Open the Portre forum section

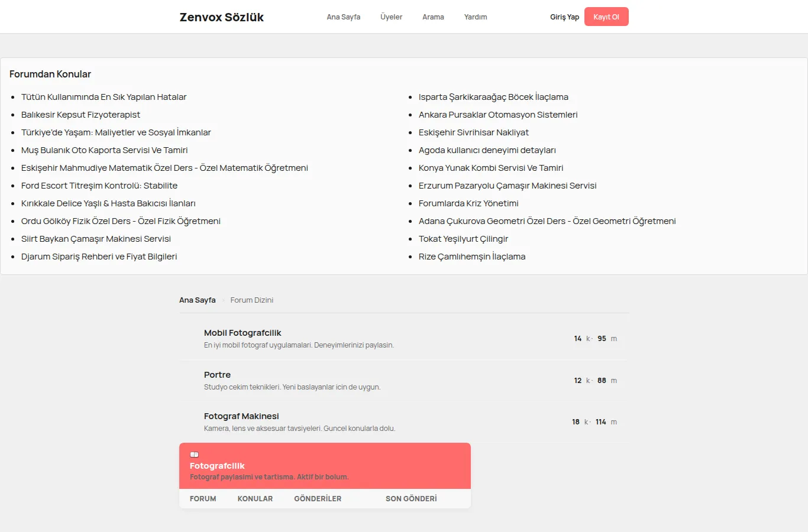217,375
